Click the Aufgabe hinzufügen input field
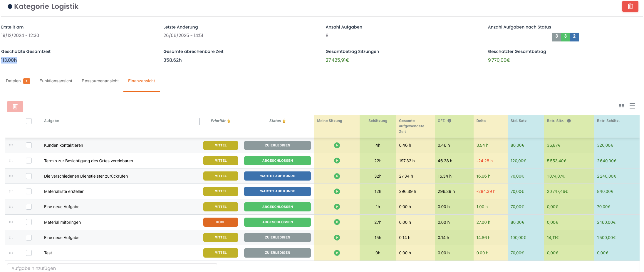The width and height of the screenshot is (644, 272). 112,268
